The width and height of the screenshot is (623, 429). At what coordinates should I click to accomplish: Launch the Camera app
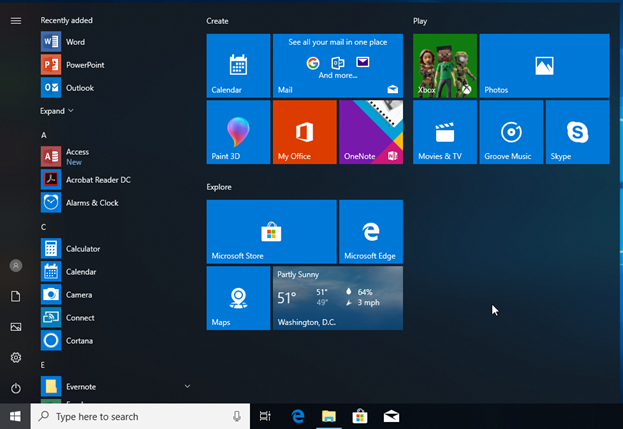115,295
